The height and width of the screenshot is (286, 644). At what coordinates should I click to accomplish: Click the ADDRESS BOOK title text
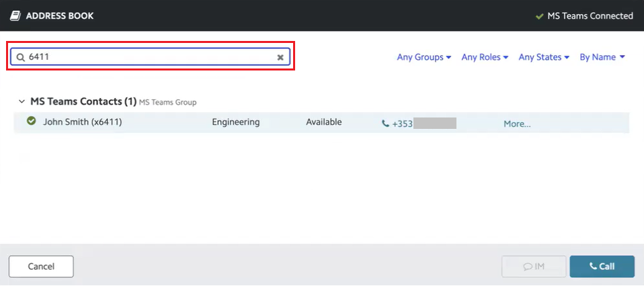pos(60,16)
